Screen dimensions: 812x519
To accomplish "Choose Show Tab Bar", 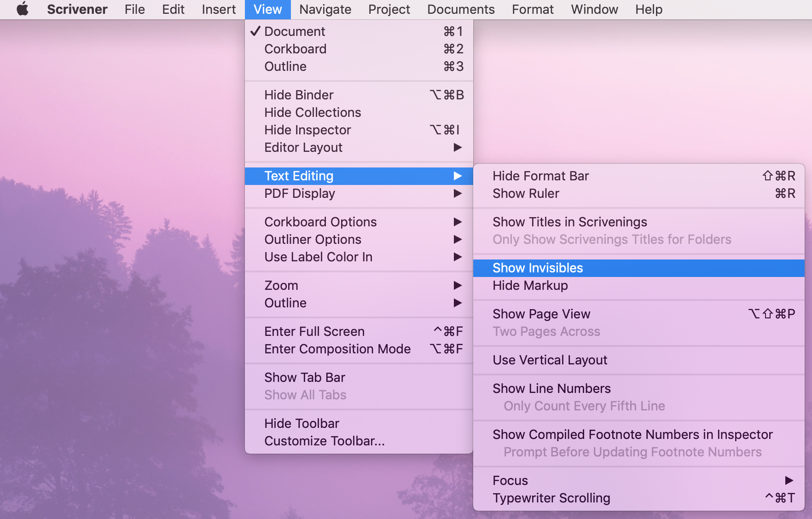I will click(359, 377).
